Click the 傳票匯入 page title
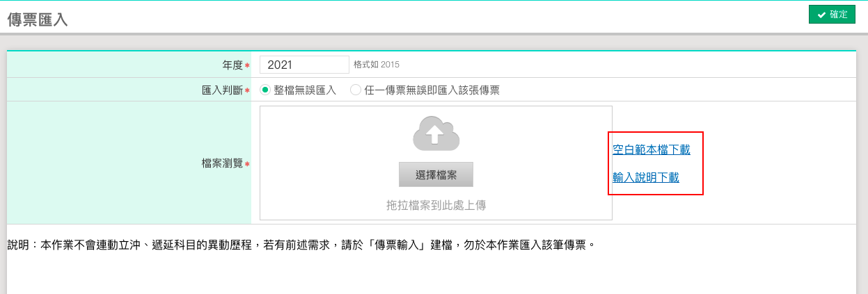Image resolution: width=868 pixels, height=294 pixels. (x=38, y=19)
